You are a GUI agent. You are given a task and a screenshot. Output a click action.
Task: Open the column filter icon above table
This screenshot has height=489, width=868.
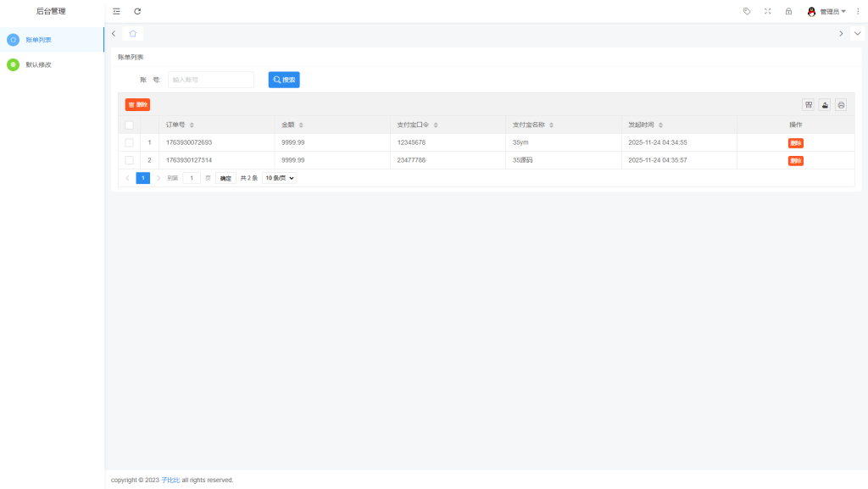pyautogui.click(x=809, y=105)
